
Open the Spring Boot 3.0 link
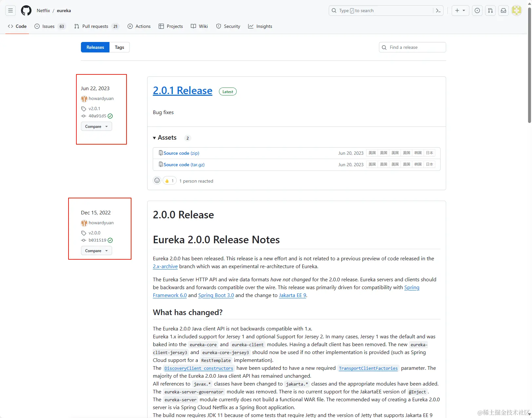216,295
